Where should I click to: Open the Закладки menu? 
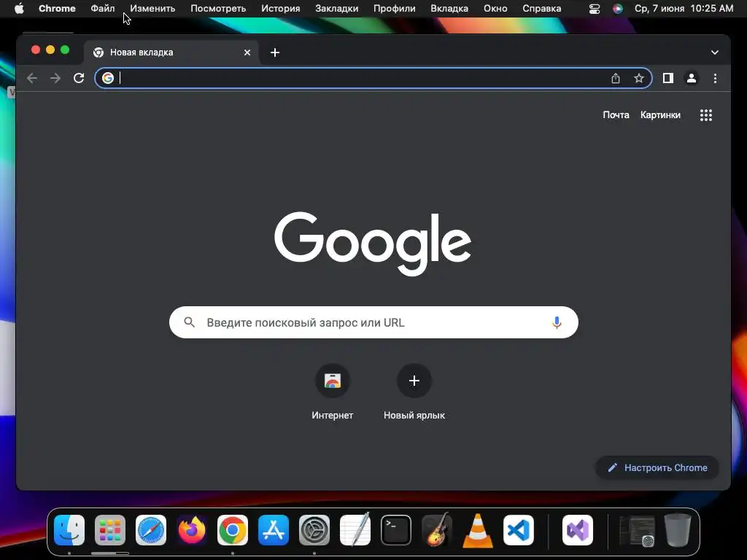pos(337,9)
